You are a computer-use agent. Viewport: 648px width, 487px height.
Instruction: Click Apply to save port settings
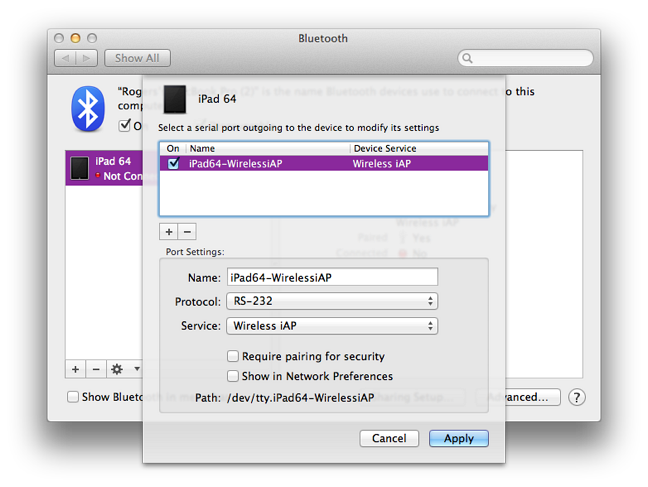[x=459, y=438]
